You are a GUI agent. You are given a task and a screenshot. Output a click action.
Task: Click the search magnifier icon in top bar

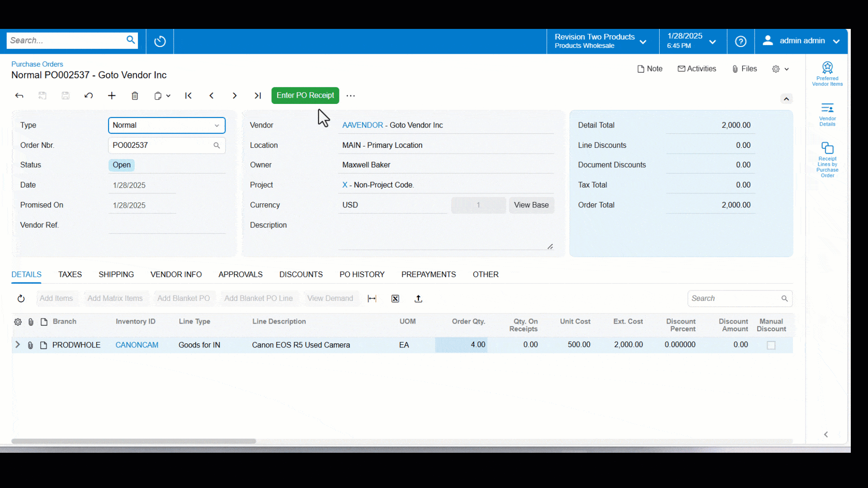click(131, 40)
